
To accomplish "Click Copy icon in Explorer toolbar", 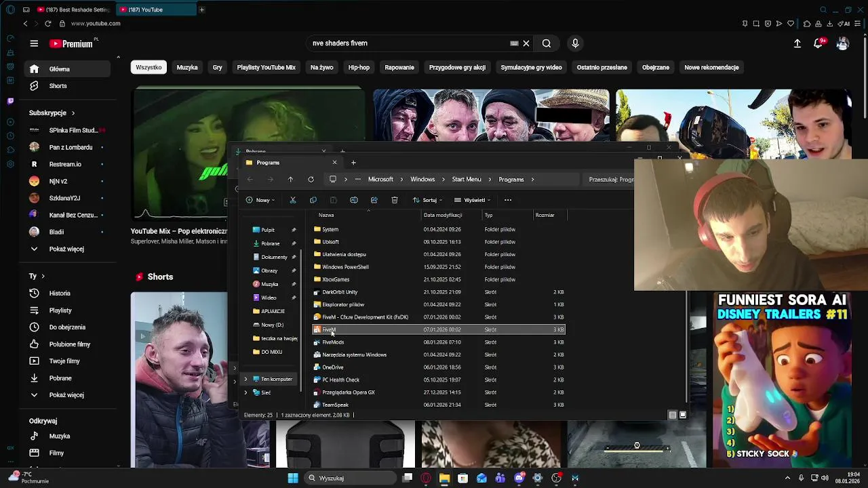I will pyautogui.click(x=313, y=200).
